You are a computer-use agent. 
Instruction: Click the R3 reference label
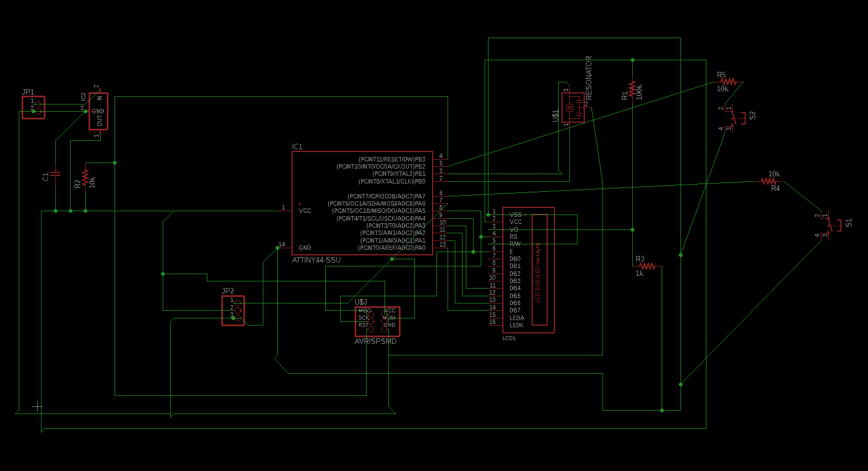click(640, 259)
